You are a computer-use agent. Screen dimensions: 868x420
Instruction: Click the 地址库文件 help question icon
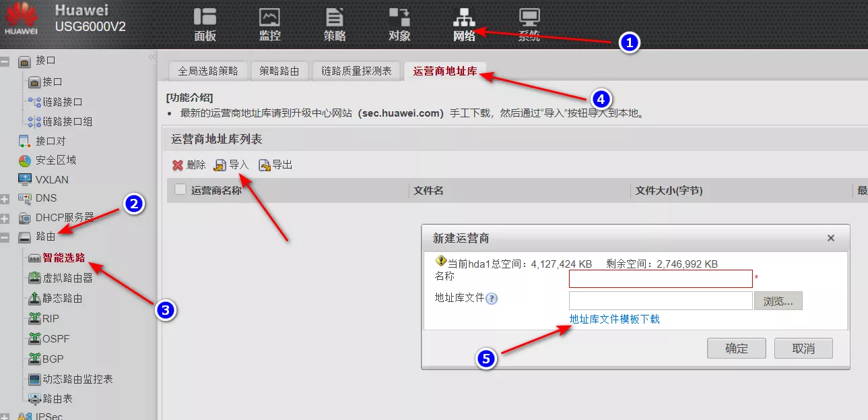pyautogui.click(x=492, y=299)
